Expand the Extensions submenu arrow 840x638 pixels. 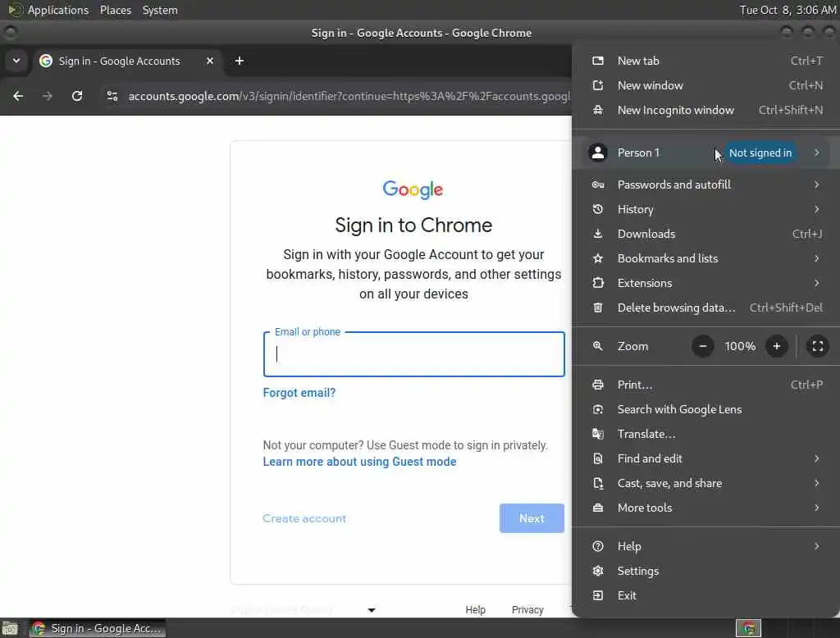[817, 283]
